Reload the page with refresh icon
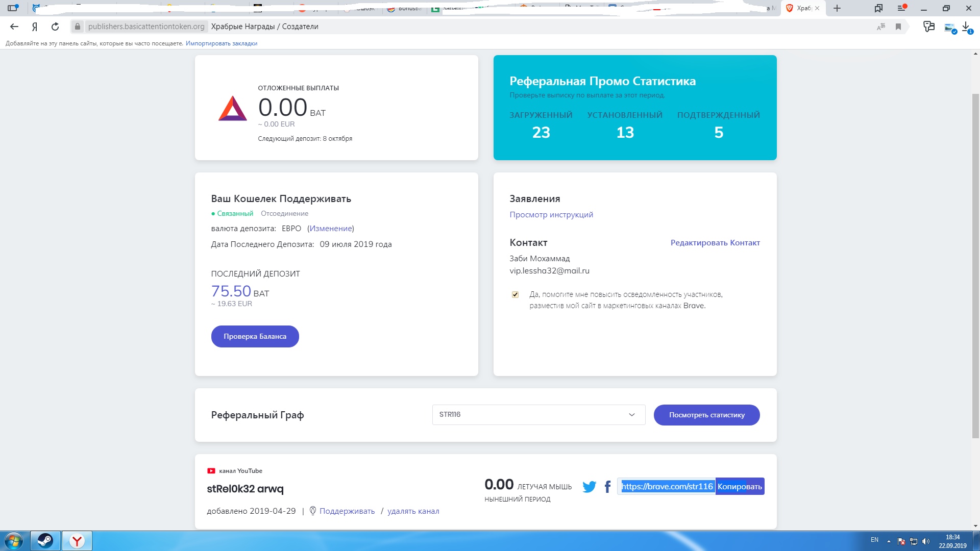This screenshot has width=980, height=551. click(55, 27)
